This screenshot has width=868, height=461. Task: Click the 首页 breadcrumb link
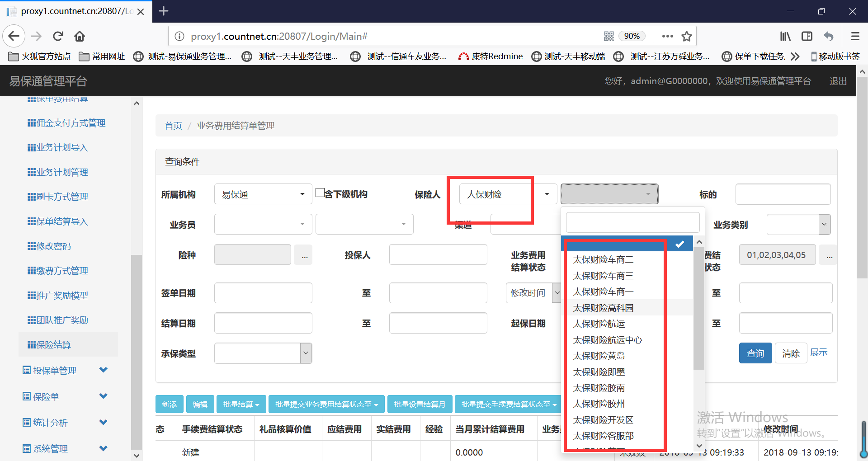pos(173,126)
